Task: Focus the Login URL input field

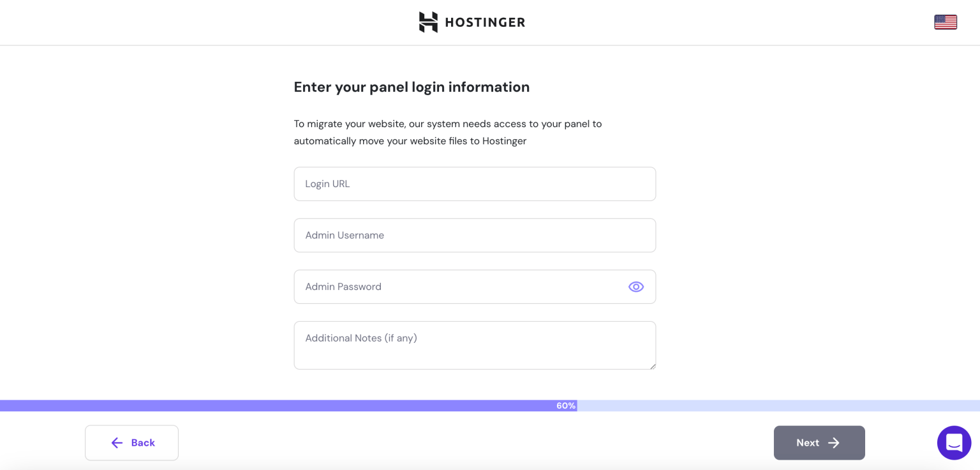Action: (x=475, y=184)
